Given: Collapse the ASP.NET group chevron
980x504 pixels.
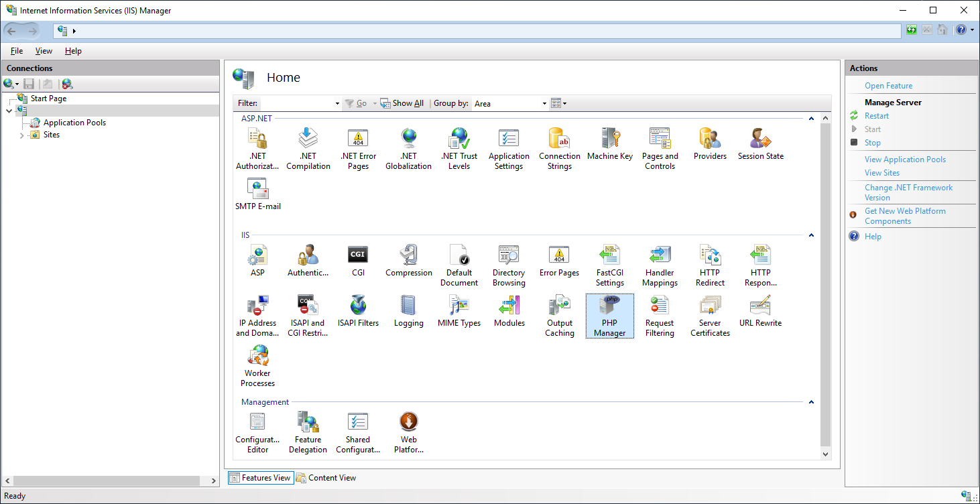Looking at the screenshot, I should (811, 119).
